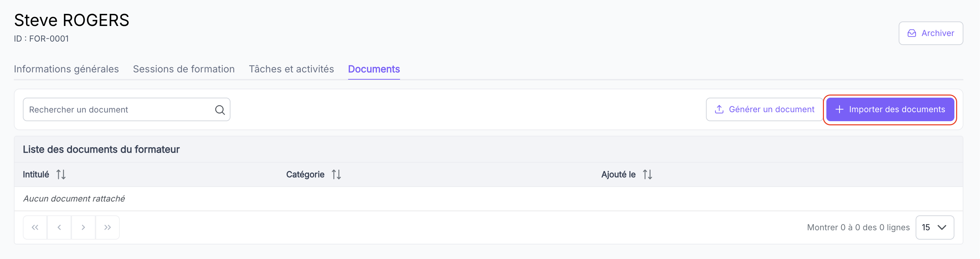Viewport: 980px width, 259px height.
Task: Sort by Ajouté le arrows icon
Action: click(x=647, y=175)
